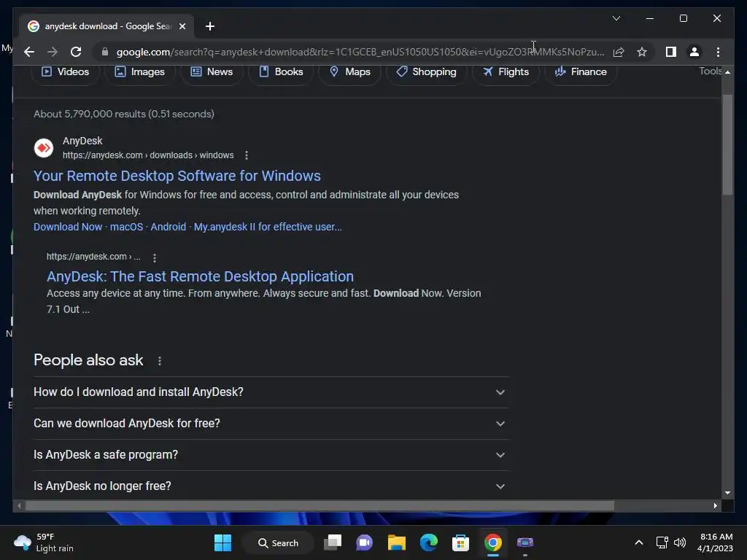Open taskbar Search box
The height and width of the screenshot is (560, 747).
click(278, 542)
